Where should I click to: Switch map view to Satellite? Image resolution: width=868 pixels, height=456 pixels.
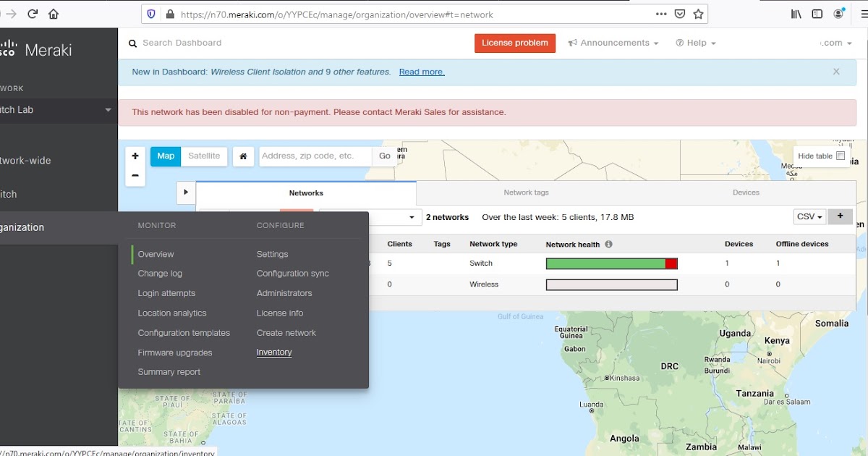point(204,156)
